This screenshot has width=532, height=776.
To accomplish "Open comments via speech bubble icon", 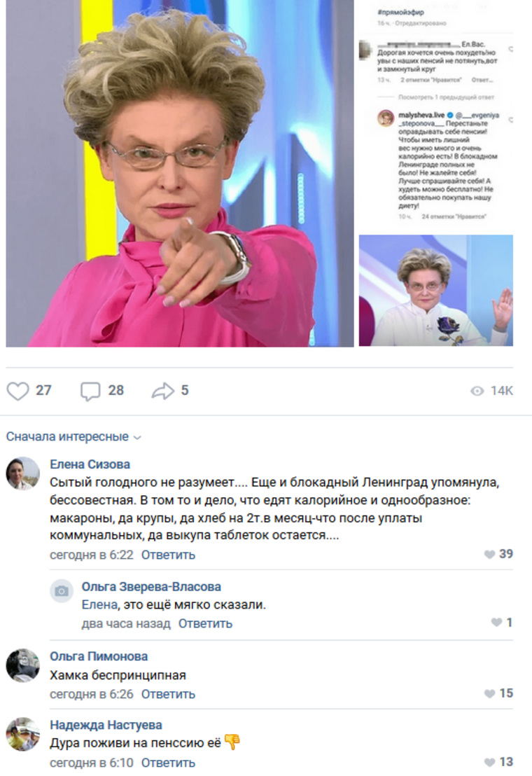I will pos(90,391).
